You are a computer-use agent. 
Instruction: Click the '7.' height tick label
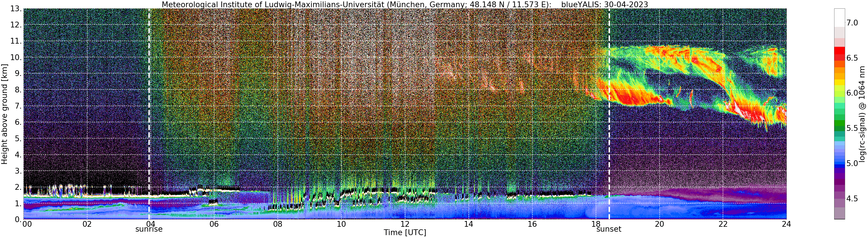pyautogui.click(x=18, y=106)
